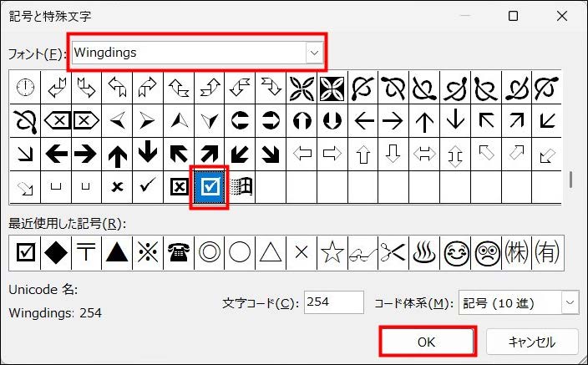Expand the コード体系 dropdown arrow
The image size is (588, 365).
pos(570,302)
